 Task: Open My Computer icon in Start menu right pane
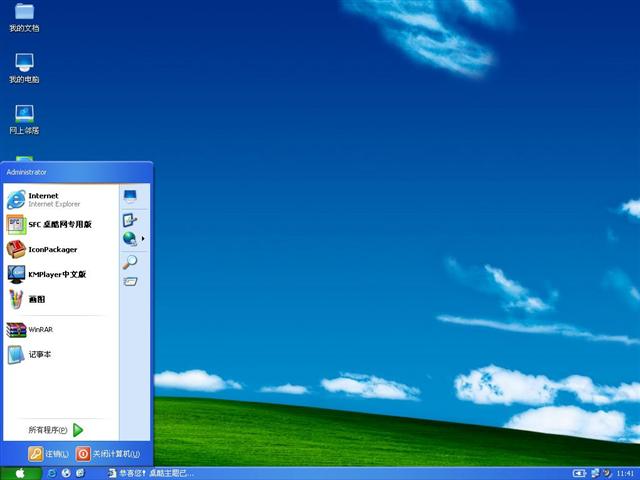click(130, 196)
